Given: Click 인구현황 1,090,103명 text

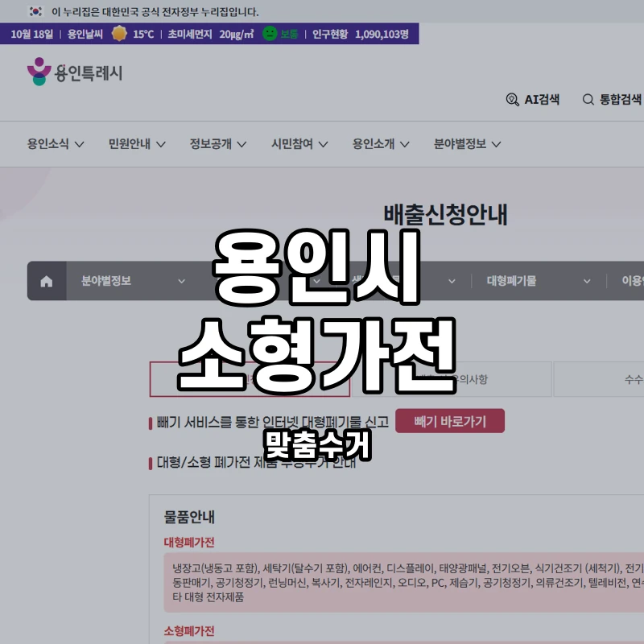Looking at the screenshot, I should [x=361, y=34].
